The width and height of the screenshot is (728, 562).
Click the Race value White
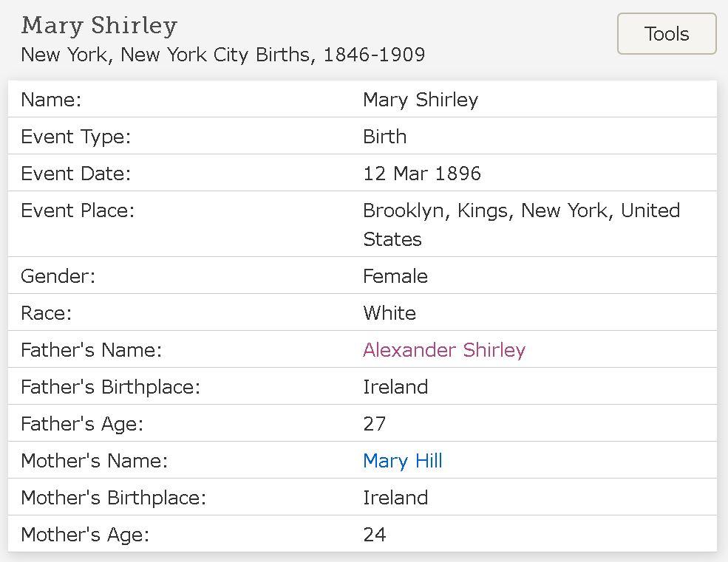tap(389, 313)
